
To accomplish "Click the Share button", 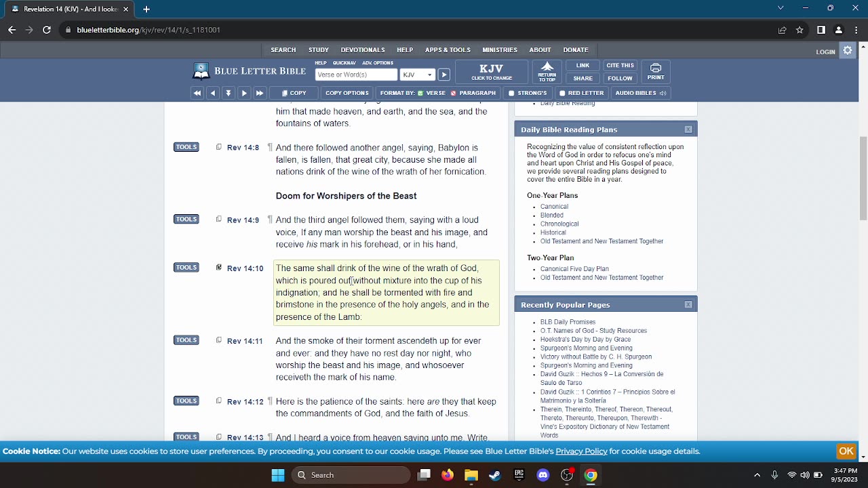I will click(x=583, y=78).
